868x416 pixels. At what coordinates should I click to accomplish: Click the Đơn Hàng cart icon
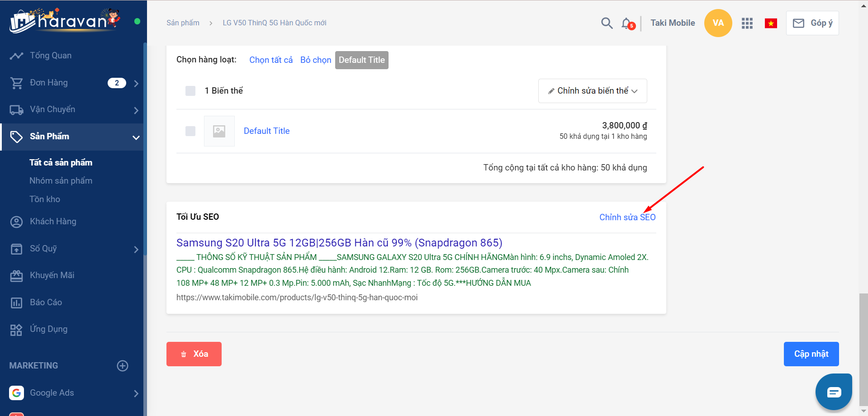click(x=16, y=83)
